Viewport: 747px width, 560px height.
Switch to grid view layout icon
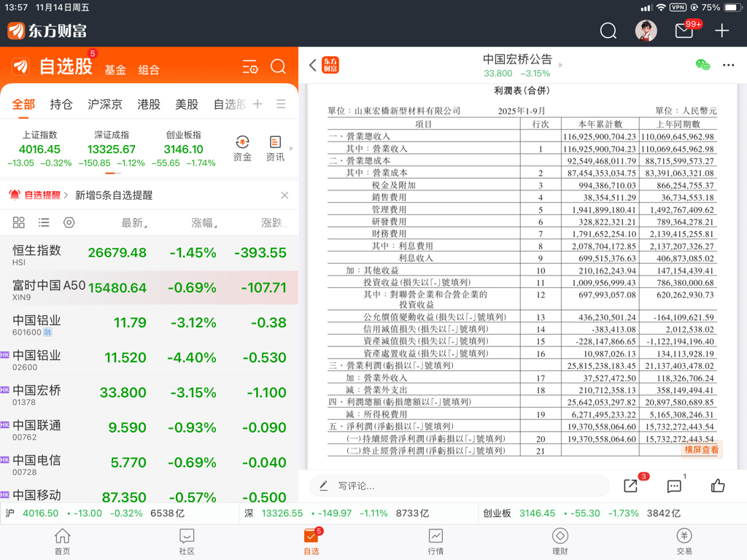[18, 222]
